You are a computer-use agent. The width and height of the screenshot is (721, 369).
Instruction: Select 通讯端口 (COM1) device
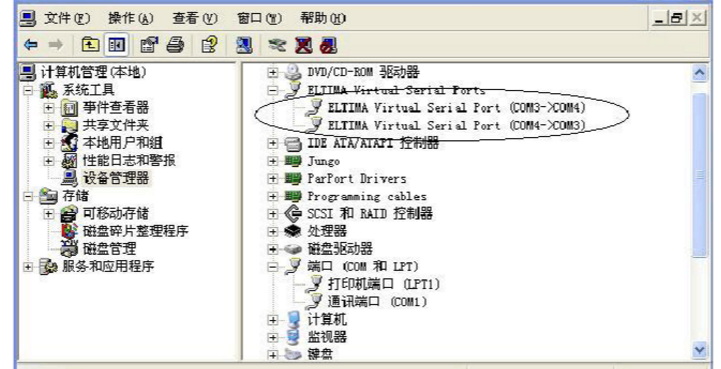point(378,302)
